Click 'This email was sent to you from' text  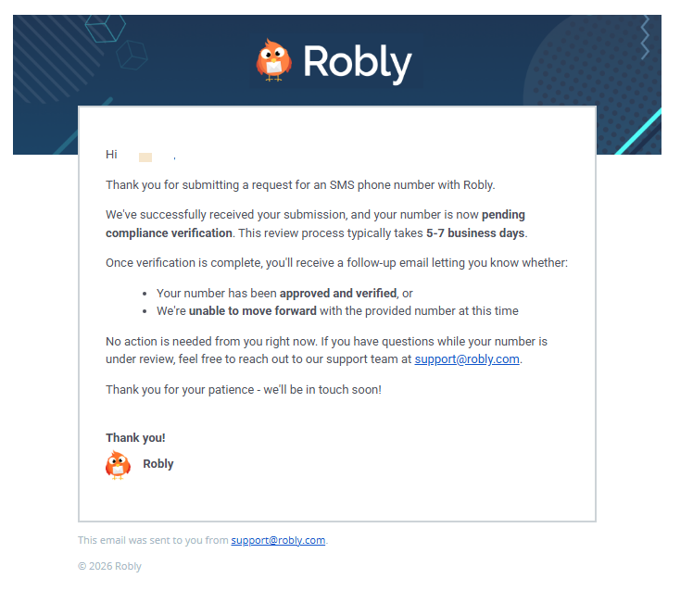coord(153,540)
